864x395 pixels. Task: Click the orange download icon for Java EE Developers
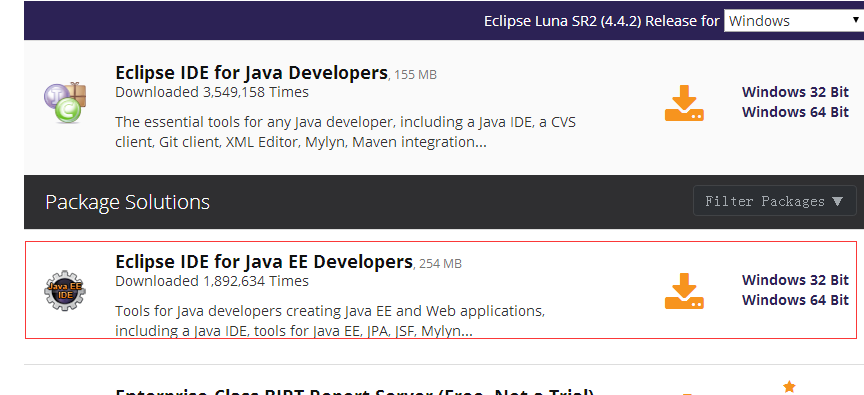pos(684,291)
